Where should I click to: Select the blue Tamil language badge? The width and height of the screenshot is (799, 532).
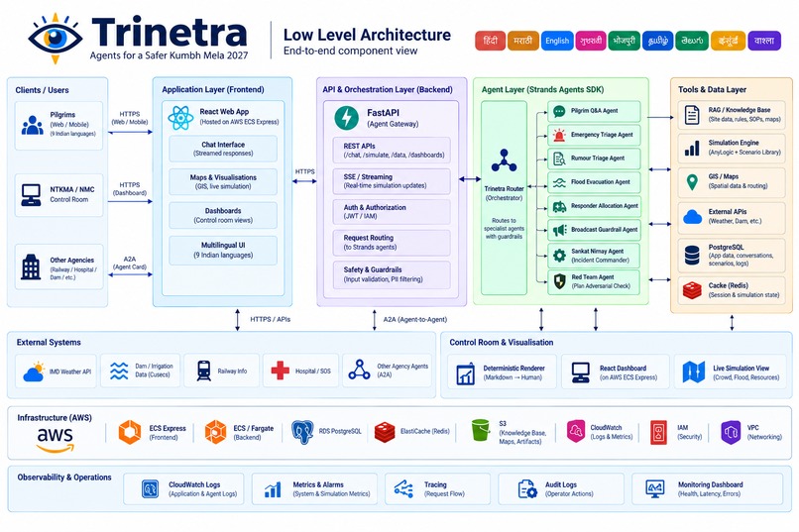coord(658,41)
